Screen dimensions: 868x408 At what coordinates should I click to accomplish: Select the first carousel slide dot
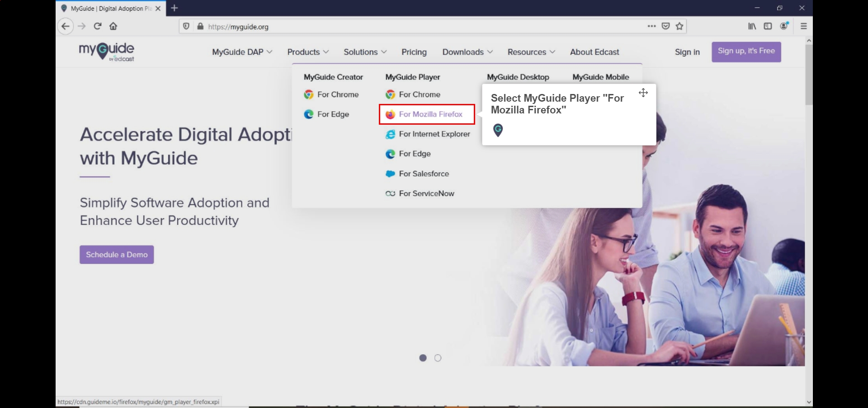(423, 358)
